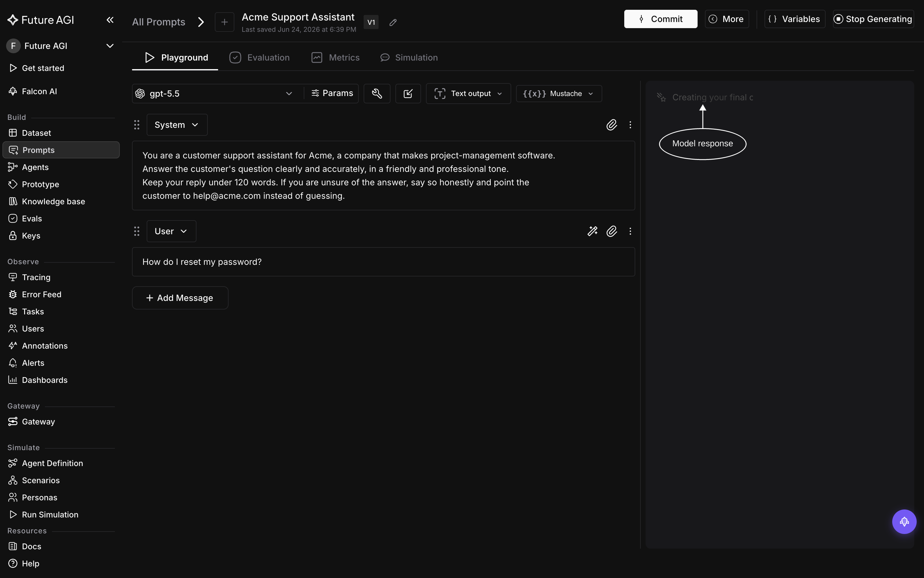Viewport: 924px width, 578px height.
Task: Open Personas in sidebar
Action: click(x=61, y=498)
